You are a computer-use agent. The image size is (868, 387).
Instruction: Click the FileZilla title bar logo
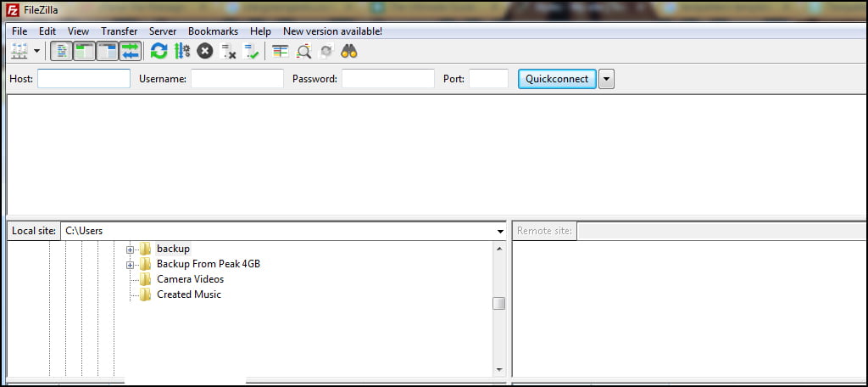12,10
